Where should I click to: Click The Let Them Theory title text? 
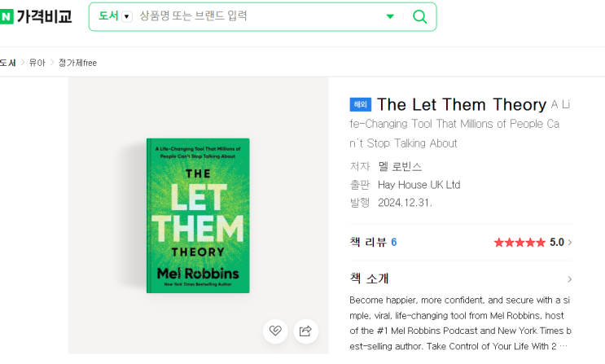pos(461,105)
